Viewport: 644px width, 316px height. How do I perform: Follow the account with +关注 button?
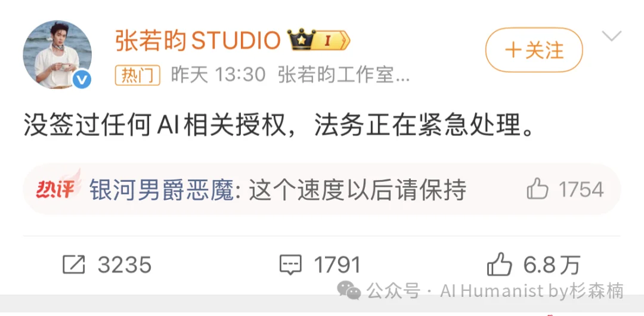pos(534,50)
